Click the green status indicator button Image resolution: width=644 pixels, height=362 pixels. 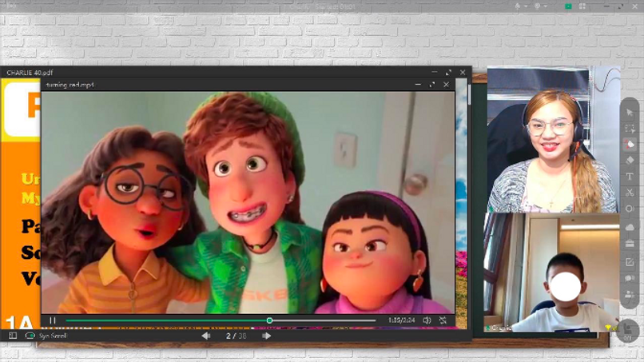coord(569,6)
